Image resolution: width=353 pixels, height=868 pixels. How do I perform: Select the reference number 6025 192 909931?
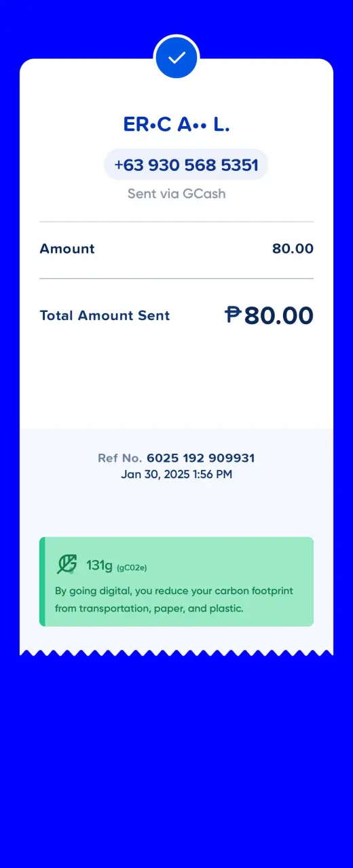201,458
